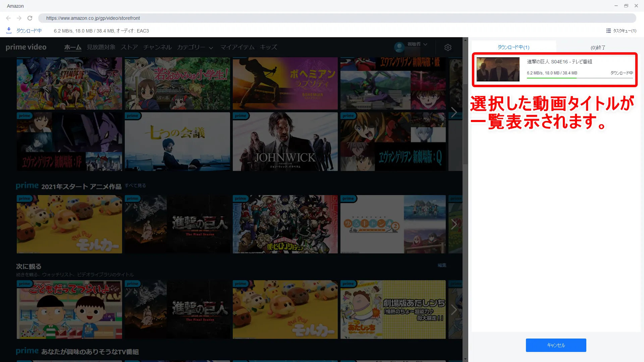Click the prime video logo
This screenshot has width=644, height=362.
tap(26, 47)
